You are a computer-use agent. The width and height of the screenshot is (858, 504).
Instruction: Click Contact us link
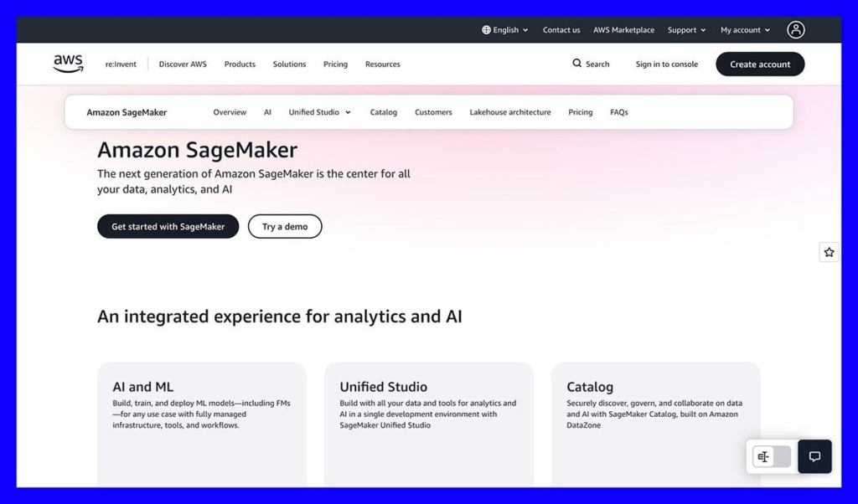click(x=561, y=30)
